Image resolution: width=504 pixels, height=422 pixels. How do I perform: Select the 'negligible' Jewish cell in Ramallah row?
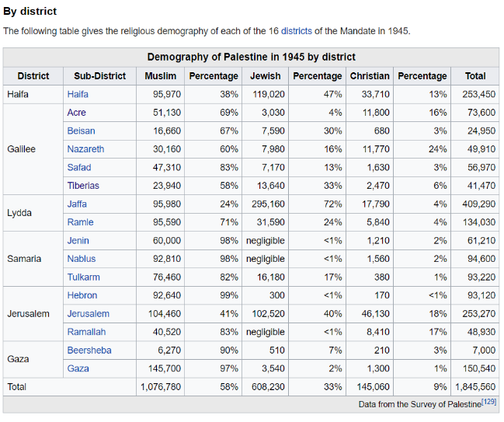click(x=266, y=332)
